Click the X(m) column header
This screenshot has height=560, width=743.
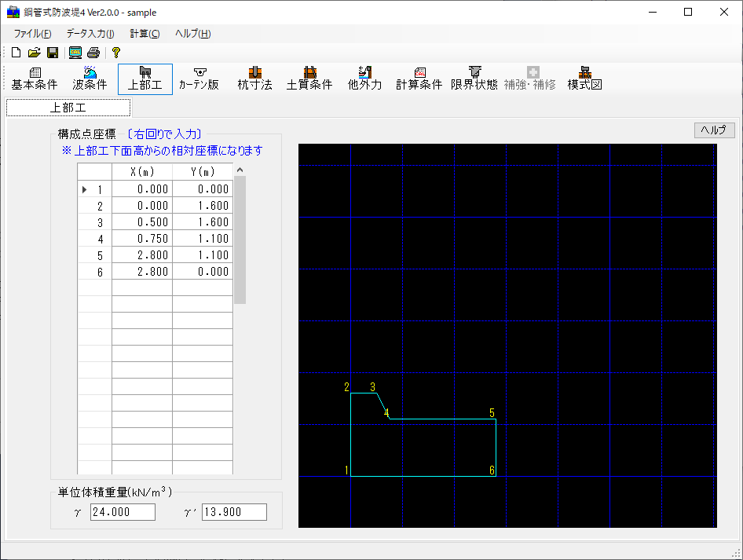pos(142,172)
